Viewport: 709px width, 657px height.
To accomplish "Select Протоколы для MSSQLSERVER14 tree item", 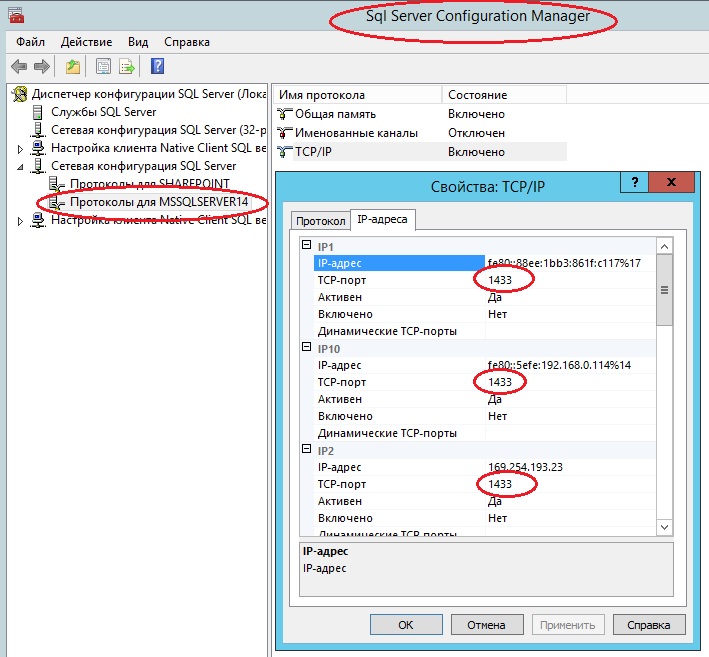I will coord(159,202).
